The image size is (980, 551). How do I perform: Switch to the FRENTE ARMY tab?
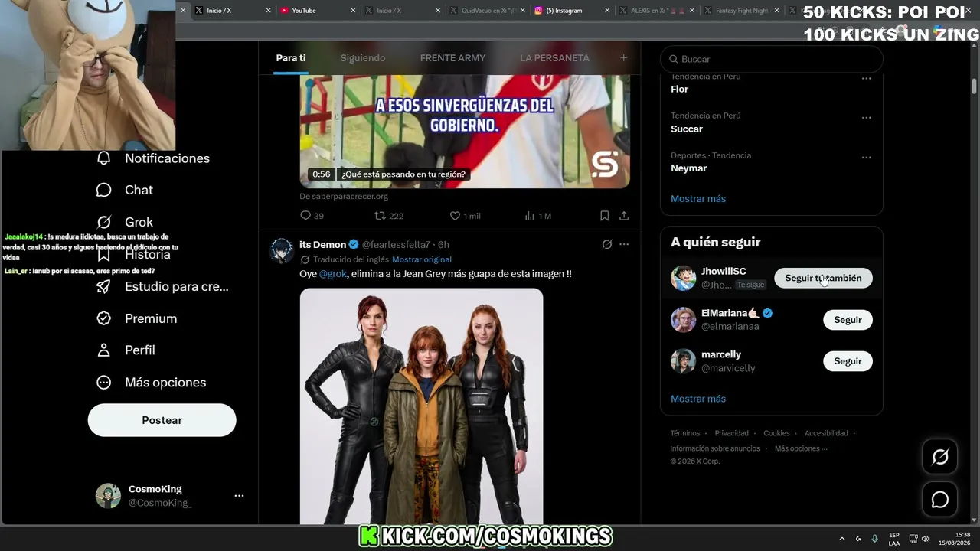452,58
